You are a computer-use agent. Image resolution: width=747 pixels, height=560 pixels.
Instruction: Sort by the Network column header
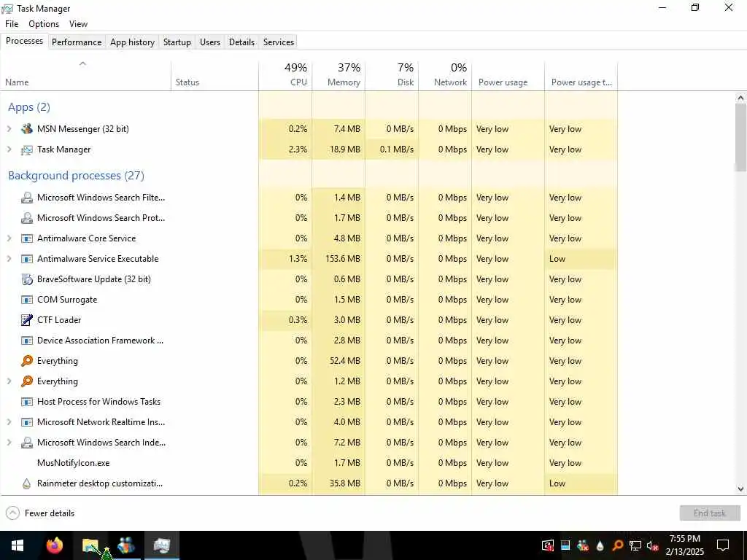pyautogui.click(x=446, y=75)
